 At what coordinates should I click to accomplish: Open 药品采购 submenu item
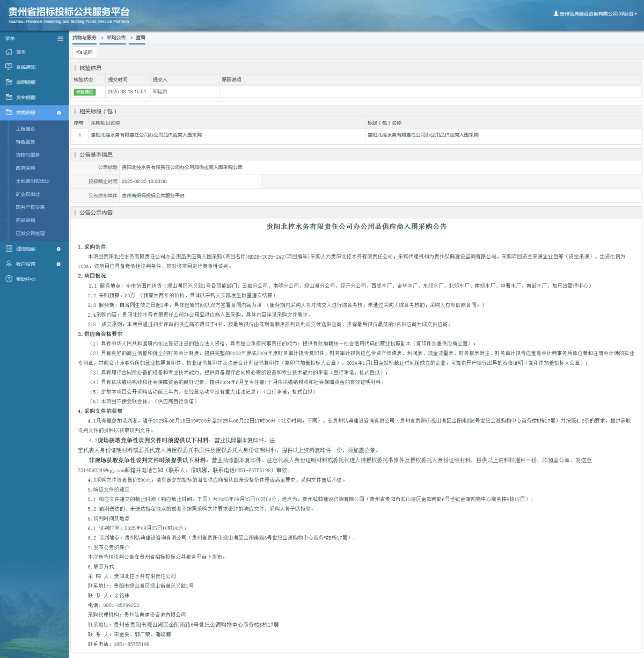(x=25, y=220)
